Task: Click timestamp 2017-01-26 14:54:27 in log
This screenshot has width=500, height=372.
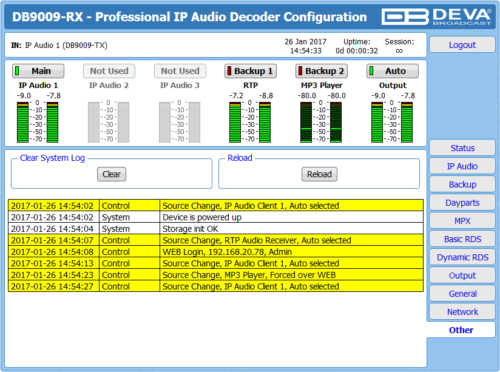Action: [x=52, y=287]
